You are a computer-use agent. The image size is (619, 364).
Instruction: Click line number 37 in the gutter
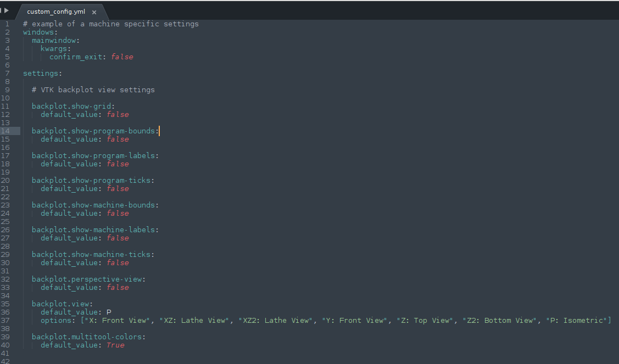[x=5, y=321]
